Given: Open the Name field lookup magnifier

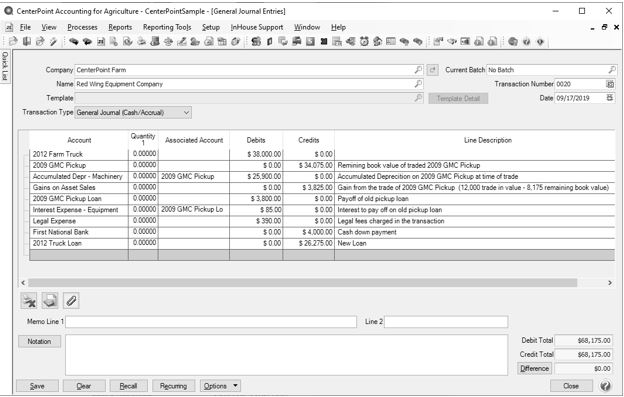Looking at the screenshot, I should (x=418, y=84).
